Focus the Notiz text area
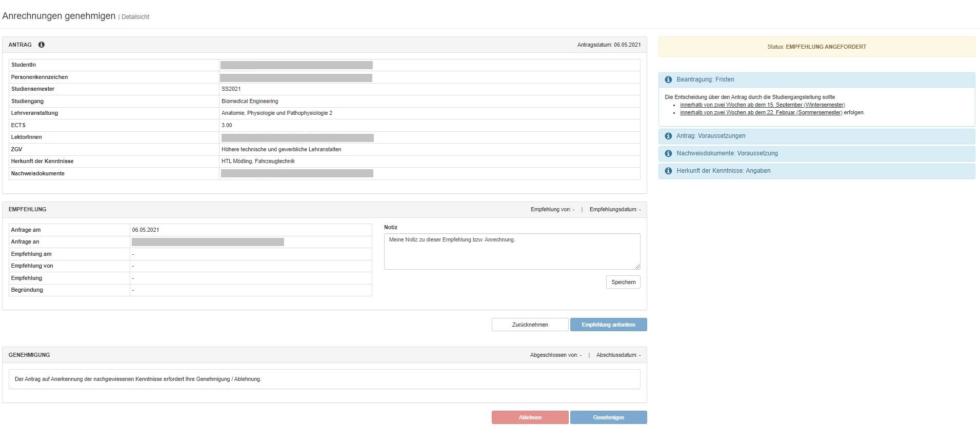 click(511, 251)
